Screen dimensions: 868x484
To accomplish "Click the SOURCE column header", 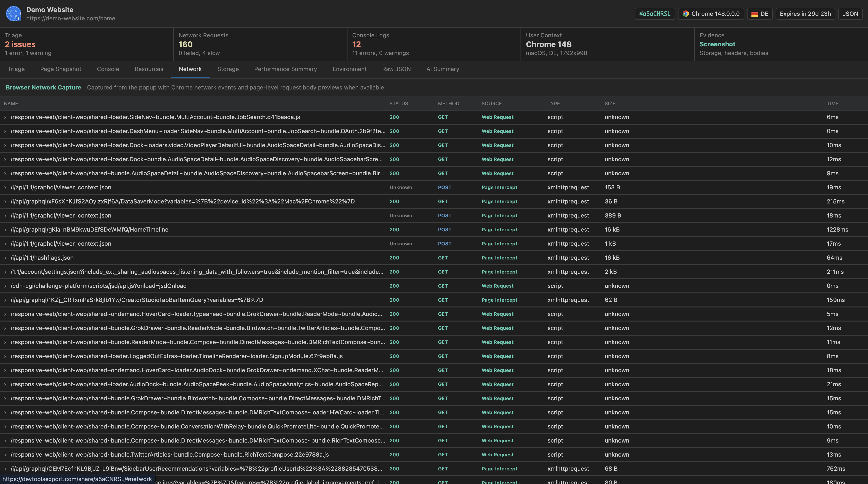I will 492,104.
